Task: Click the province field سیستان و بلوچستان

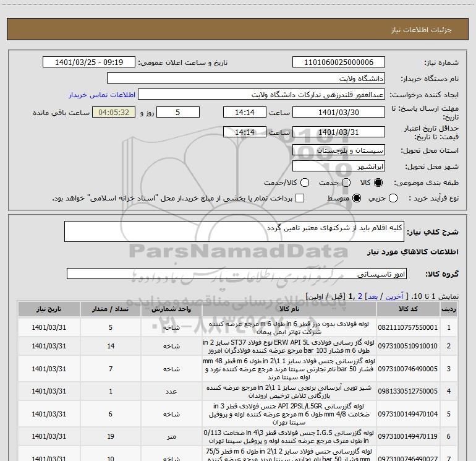Action: tap(339, 150)
